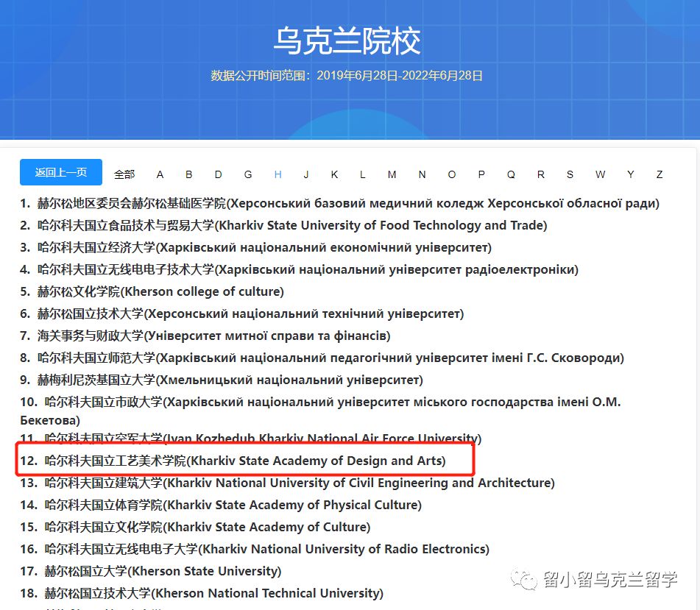
Task: Open Kharkiv State University of Food Technology
Action: (292, 225)
